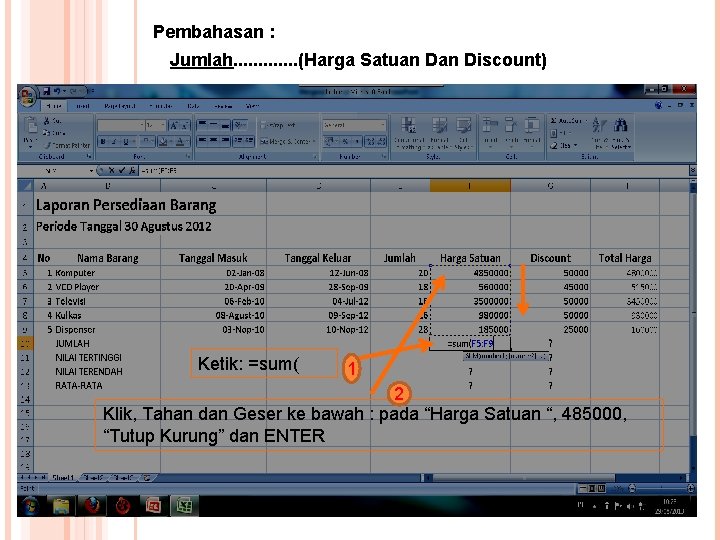This screenshot has height=540, width=720.
Task: Click the Cut scissors icon
Action: (47, 121)
